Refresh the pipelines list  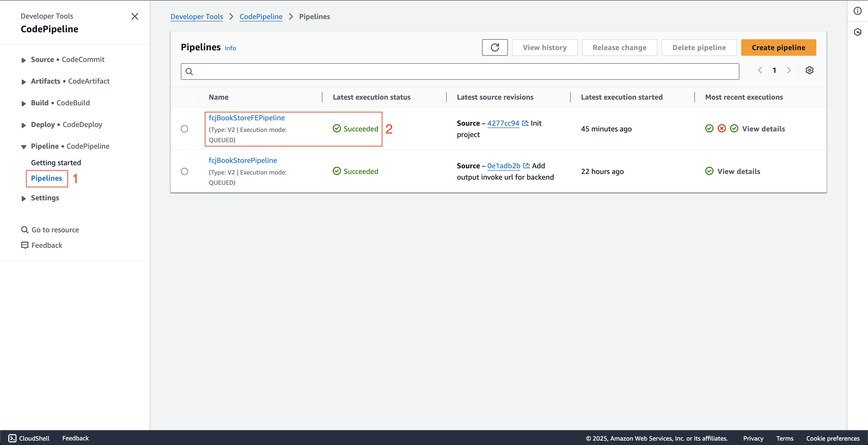(495, 47)
